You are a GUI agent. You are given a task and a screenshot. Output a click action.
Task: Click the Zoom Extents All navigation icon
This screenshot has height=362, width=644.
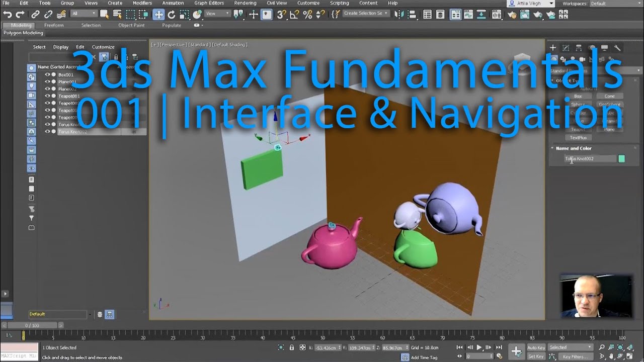(629, 347)
